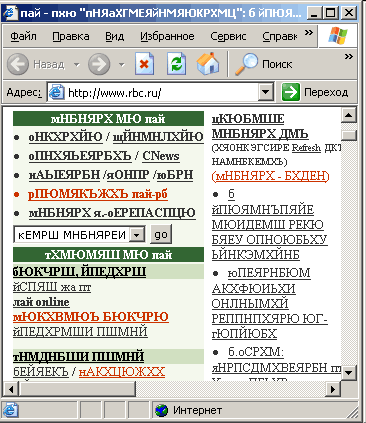Expand Forward button history dropdown

122,64
